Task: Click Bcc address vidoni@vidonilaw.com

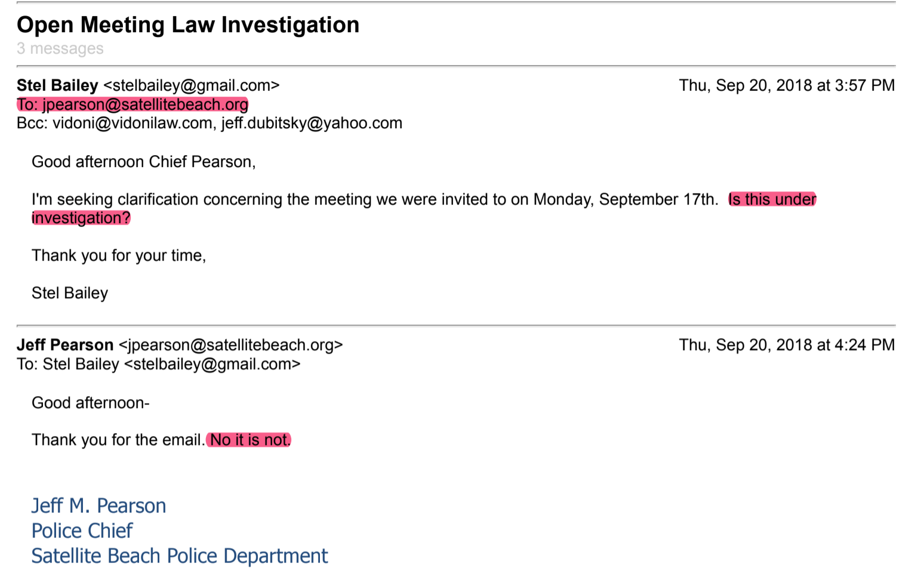Action: pyautogui.click(x=133, y=123)
